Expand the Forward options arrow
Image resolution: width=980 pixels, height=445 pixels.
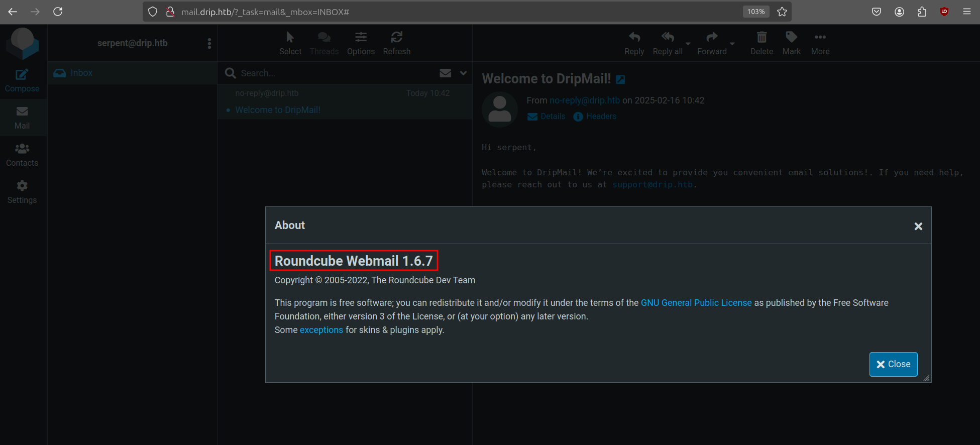click(732, 44)
